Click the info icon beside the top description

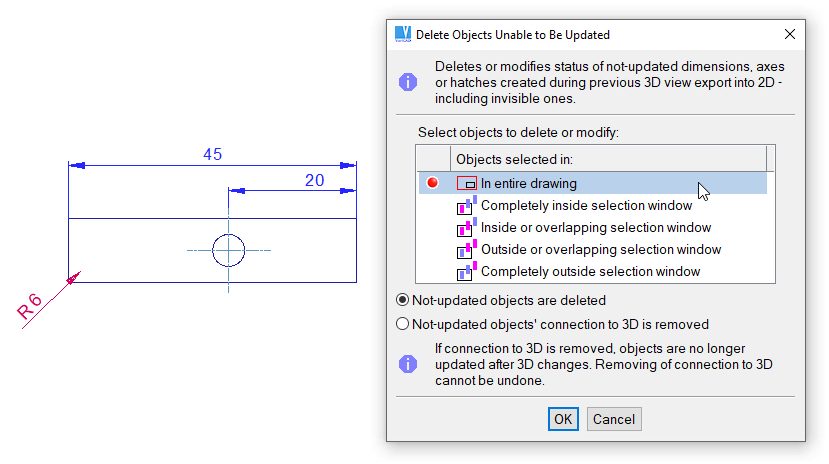click(x=408, y=82)
